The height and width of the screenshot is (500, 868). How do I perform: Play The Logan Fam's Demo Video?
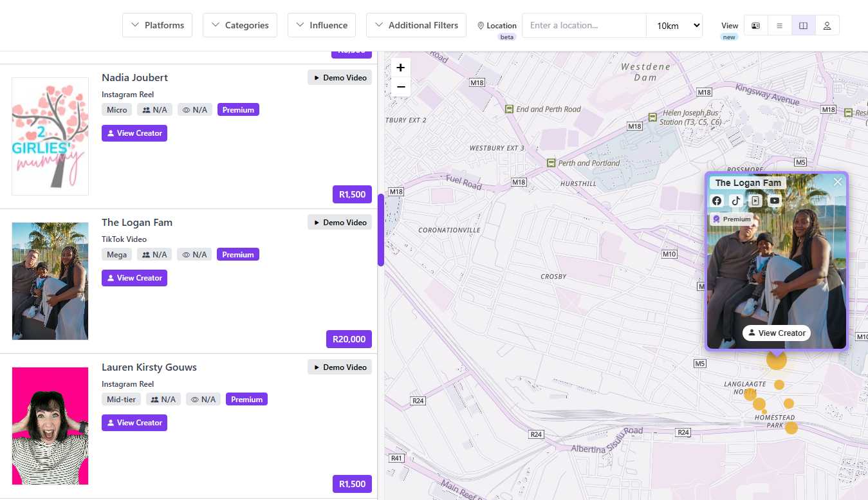click(340, 222)
